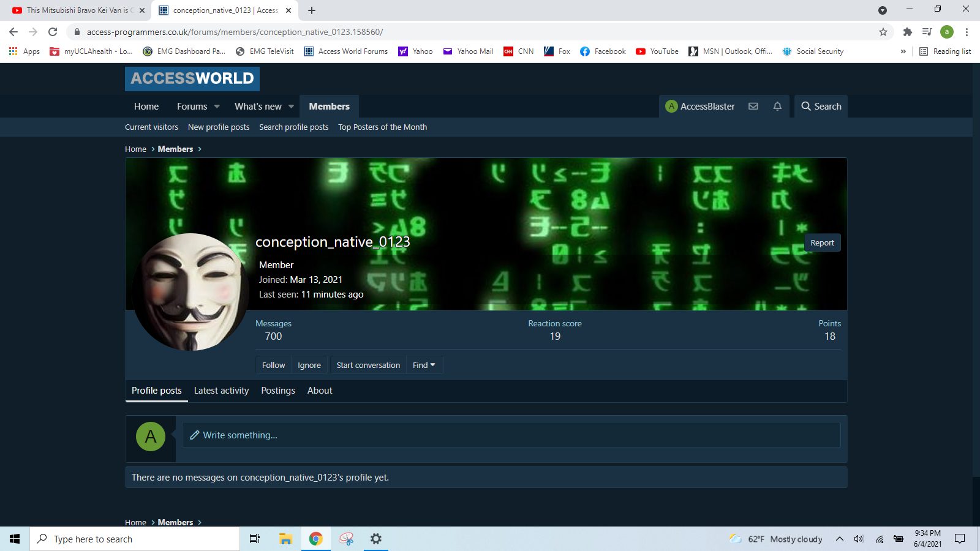Click the Members breadcrumb at page top
Image resolution: width=980 pixels, height=551 pixels.
click(175, 149)
